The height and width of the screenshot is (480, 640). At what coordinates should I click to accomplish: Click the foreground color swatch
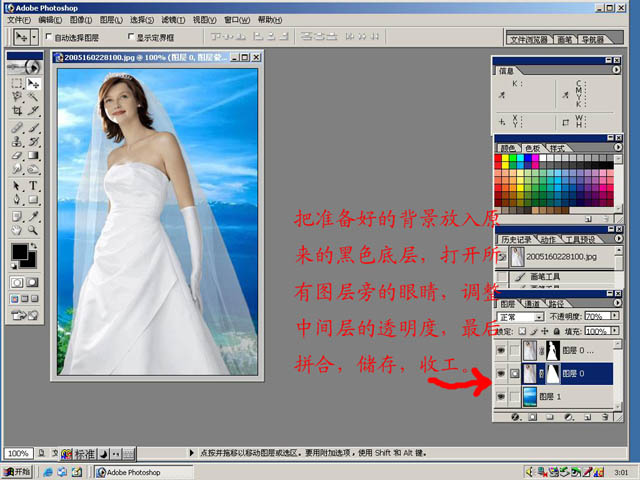[x=18, y=251]
